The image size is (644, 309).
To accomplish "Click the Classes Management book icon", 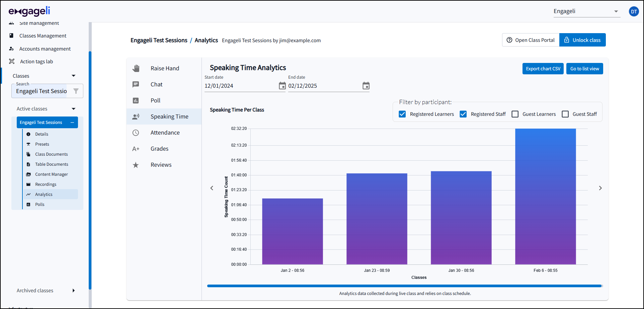I will tap(11, 35).
